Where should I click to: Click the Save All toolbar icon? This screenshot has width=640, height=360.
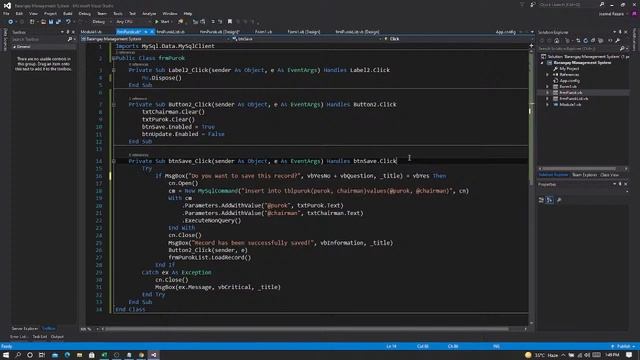click(x=58, y=22)
